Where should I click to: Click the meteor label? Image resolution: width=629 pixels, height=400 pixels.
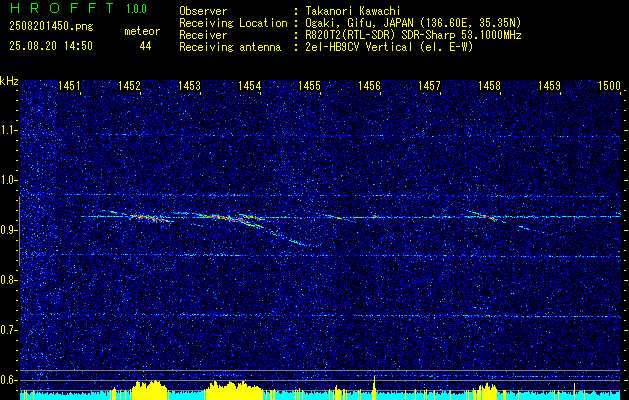(142, 31)
